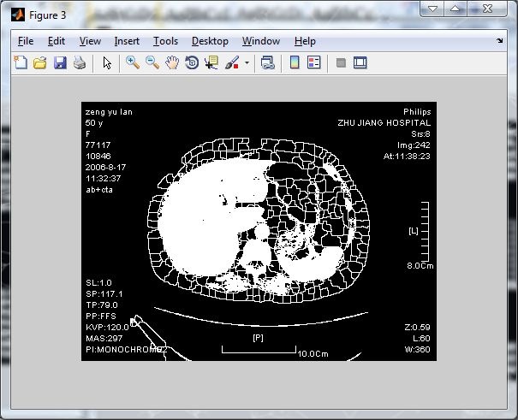Enable the Rotate 3D tool
This screenshot has width=518, height=420.
pyautogui.click(x=192, y=62)
